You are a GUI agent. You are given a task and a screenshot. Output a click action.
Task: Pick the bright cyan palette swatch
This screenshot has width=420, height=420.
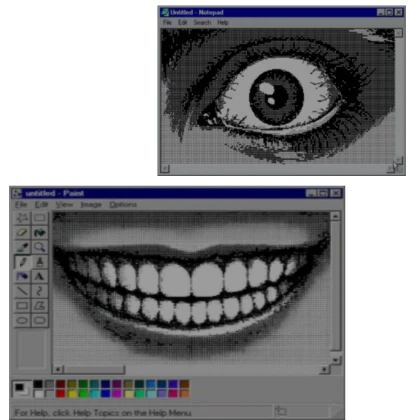(x=94, y=394)
